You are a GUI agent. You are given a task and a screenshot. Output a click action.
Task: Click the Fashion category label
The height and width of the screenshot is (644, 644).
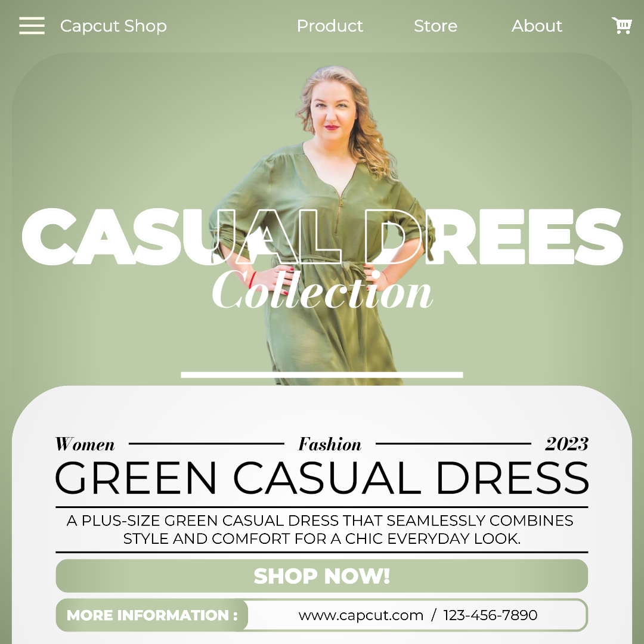click(330, 444)
